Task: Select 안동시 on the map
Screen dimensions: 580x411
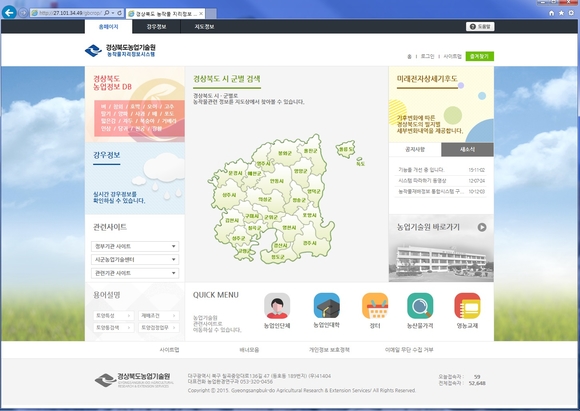Action: click(276, 181)
